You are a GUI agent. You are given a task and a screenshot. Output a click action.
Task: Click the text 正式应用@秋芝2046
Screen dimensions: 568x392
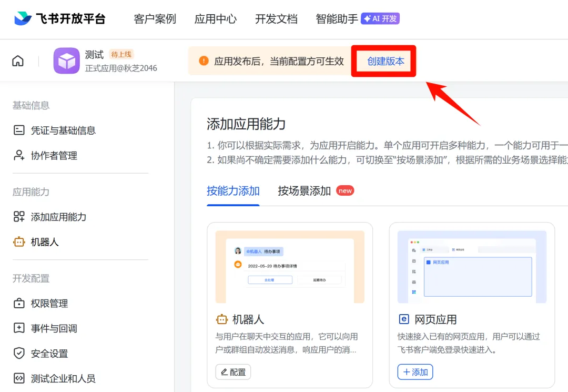click(x=121, y=68)
